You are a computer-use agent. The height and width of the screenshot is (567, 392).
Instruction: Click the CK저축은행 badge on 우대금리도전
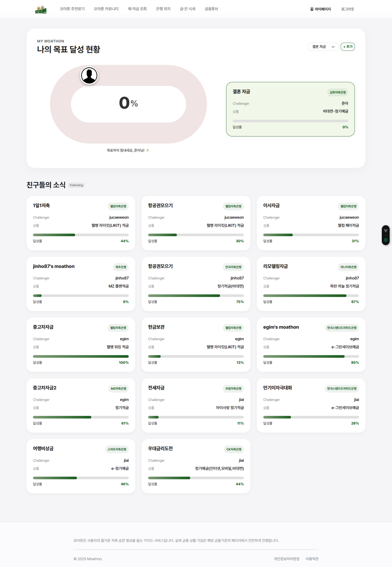pyautogui.click(x=233, y=449)
